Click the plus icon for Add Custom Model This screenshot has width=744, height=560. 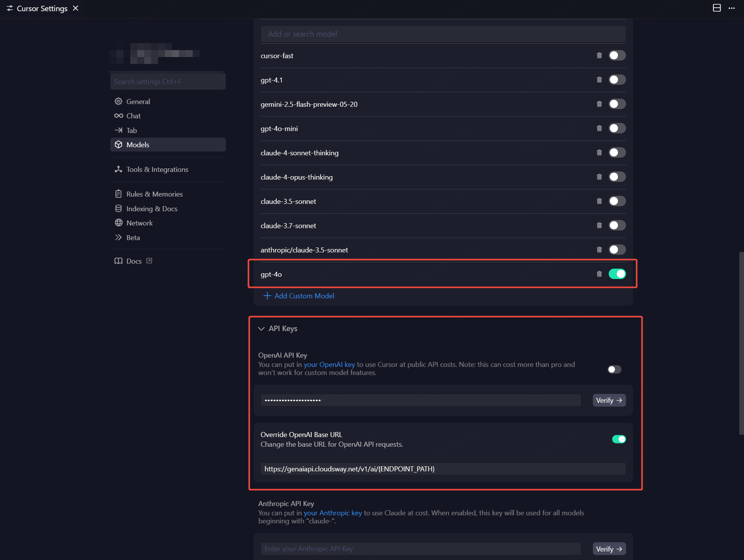(x=267, y=296)
